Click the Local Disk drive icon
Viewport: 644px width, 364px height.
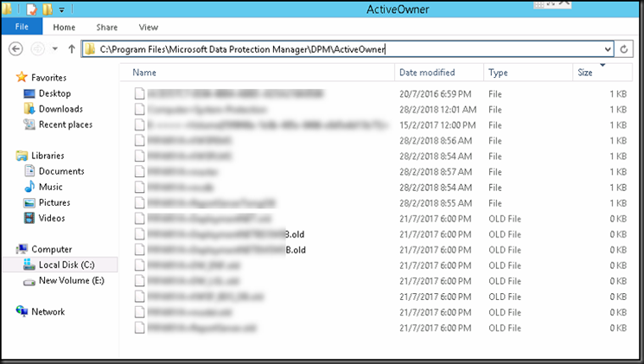point(29,265)
